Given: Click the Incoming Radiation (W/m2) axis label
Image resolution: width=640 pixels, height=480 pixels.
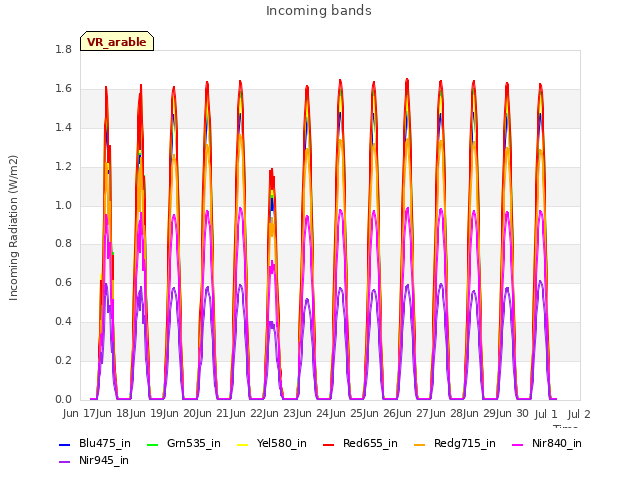Looking at the screenshot, I should [x=13, y=228].
